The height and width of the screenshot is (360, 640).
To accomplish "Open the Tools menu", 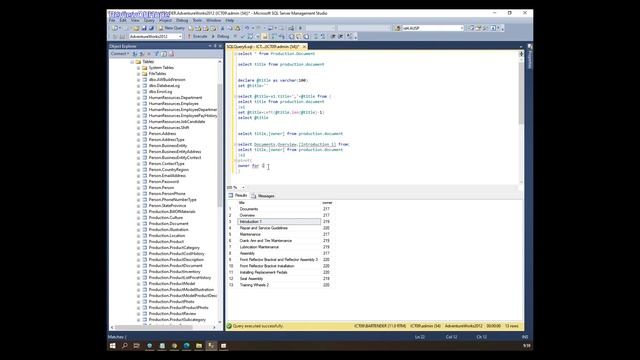I will tap(197, 20).
